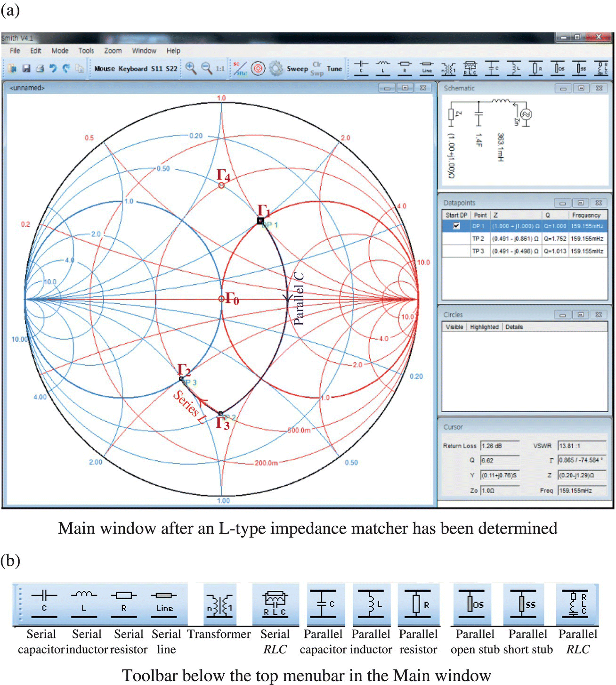
Task: Click the SC/STbl stability icon
Action: click(240, 69)
